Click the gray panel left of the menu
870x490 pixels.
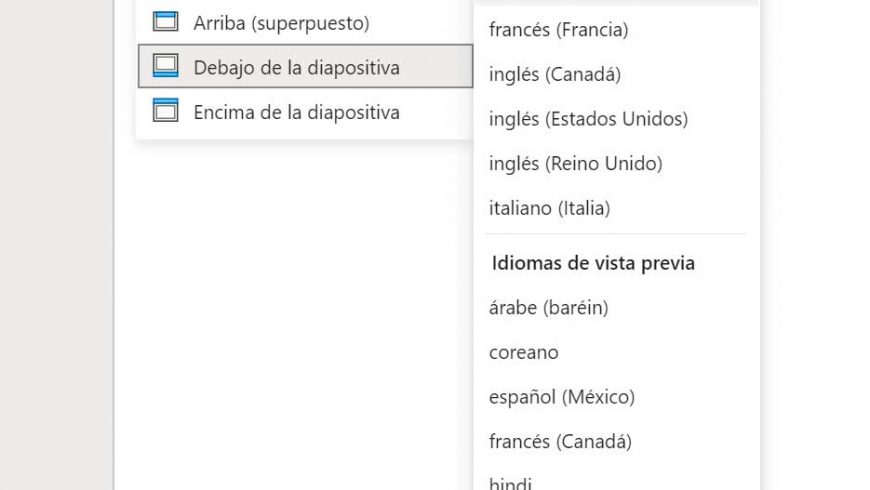57,245
